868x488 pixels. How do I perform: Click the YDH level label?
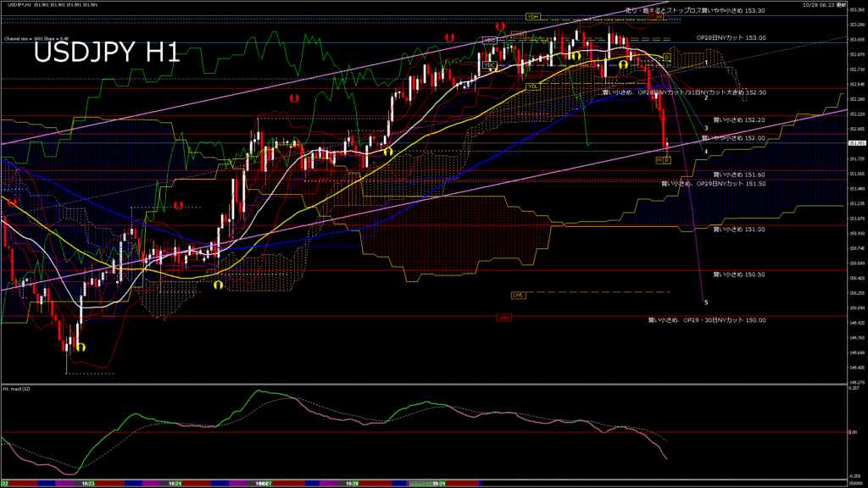click(x=533, y=16)
